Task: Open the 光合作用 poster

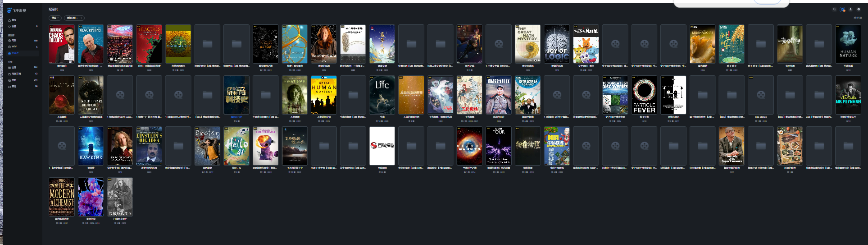Action: [790, 44]
